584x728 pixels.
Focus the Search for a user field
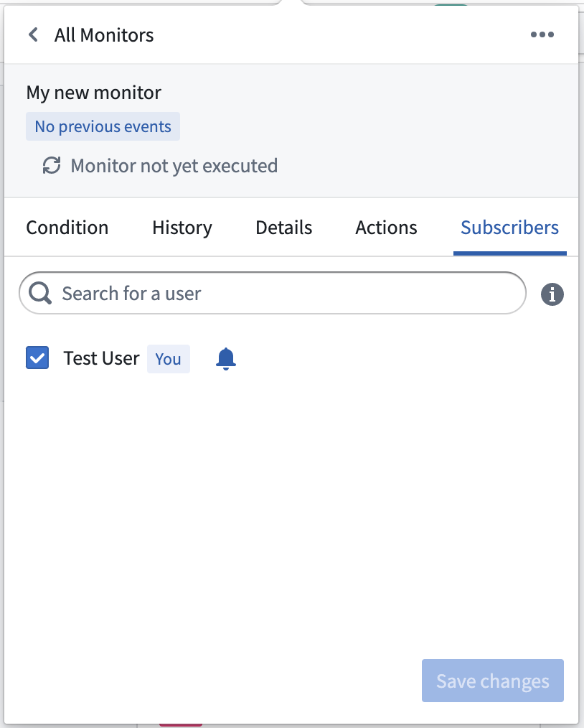click(273, 294)
